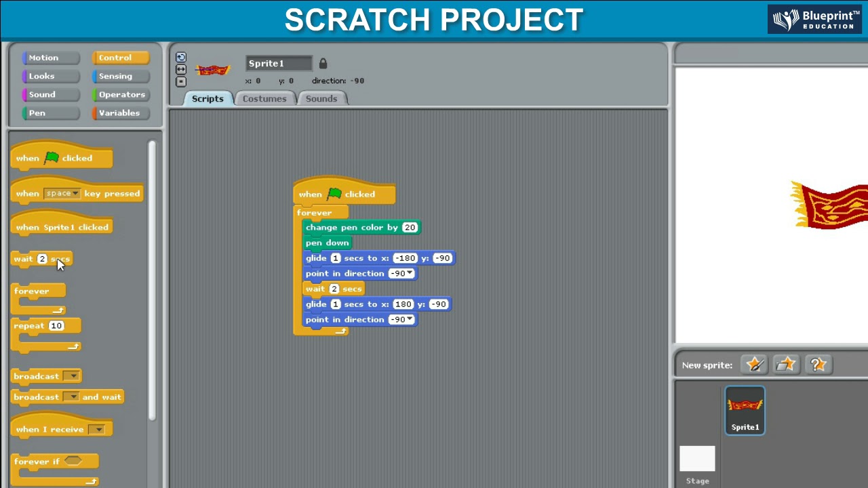Viewport: 868px width, 488px height.
Task: Select the 'can rotate' rotation style button
Action: [x=180, y=58]
